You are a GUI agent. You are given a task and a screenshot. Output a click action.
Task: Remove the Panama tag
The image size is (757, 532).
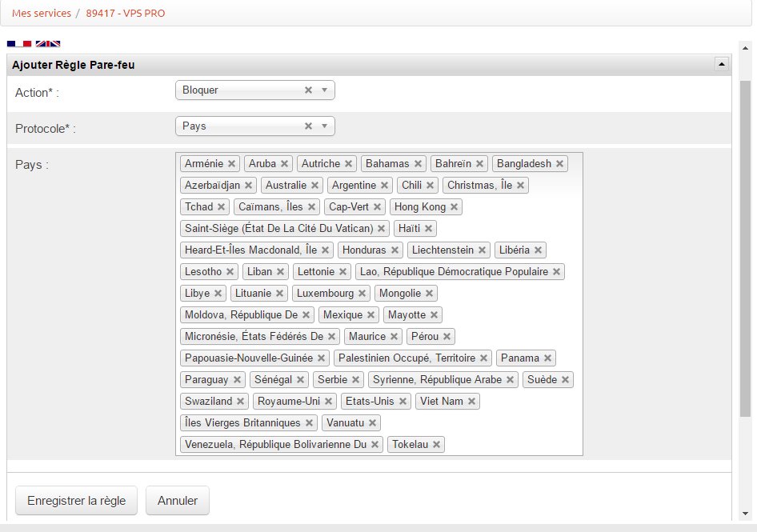click(x=547, y=358)
